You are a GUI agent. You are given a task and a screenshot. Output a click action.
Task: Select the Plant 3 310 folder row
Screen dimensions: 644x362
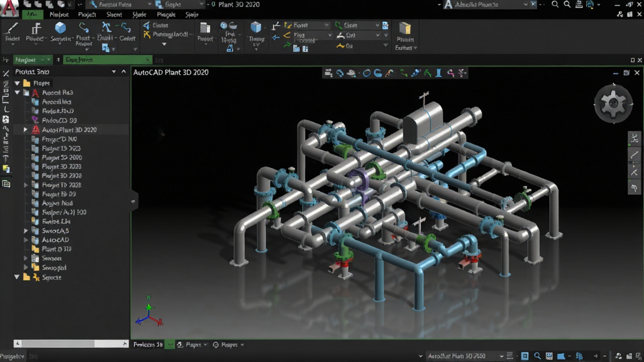coord(71,249)
